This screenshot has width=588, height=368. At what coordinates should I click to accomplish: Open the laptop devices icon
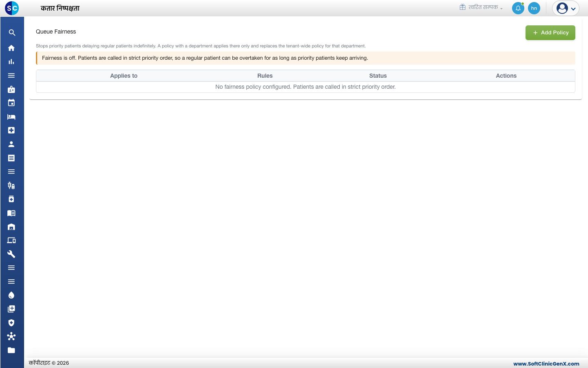click(x=11, y=240)
